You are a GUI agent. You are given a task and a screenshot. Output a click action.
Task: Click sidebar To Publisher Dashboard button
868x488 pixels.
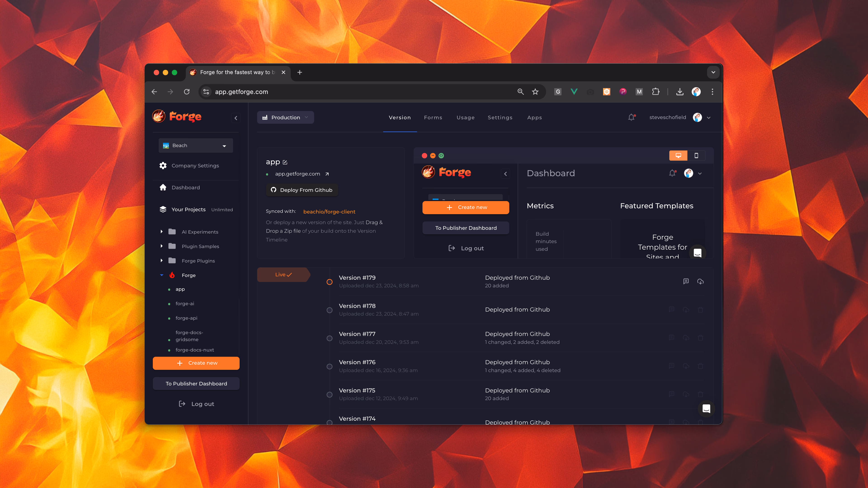tap(196, 384)
